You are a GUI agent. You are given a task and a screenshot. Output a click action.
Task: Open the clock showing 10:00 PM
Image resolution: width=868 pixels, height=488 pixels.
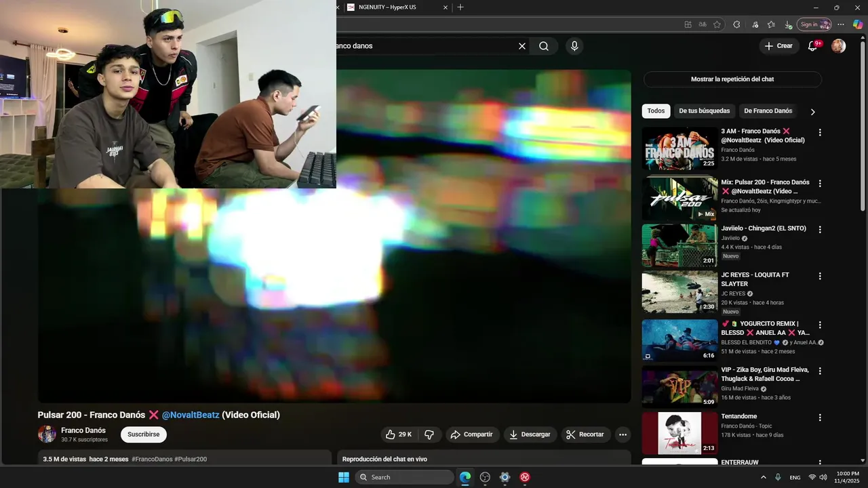point(848,477)
